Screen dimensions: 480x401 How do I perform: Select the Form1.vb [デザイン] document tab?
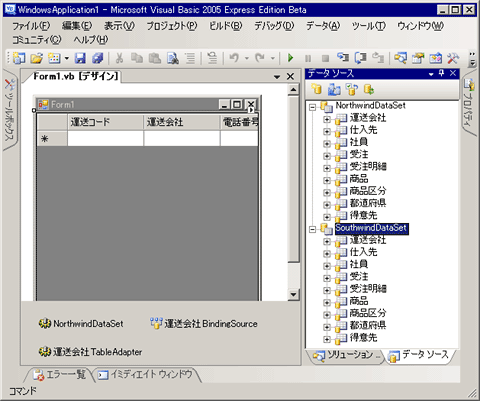(x=76, y=76)
